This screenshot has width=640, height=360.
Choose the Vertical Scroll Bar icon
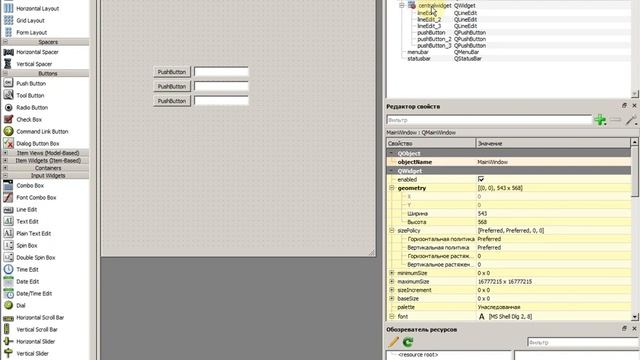coord(8,329)
